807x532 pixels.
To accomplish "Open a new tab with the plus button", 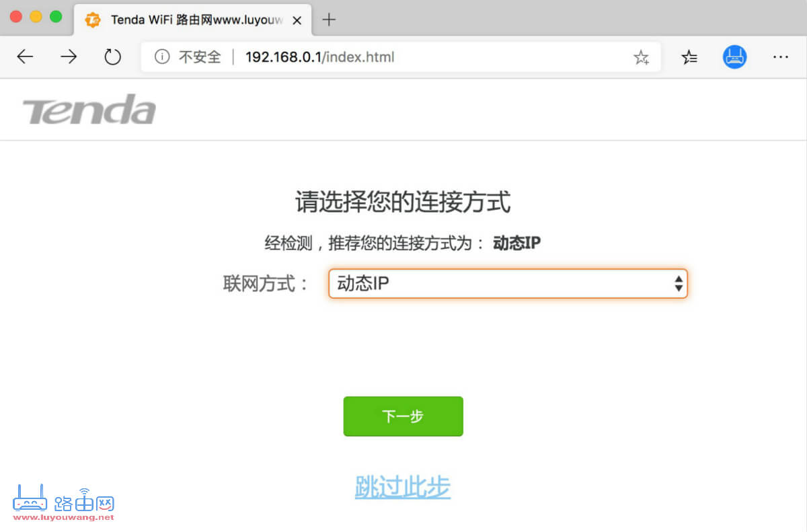I will tap(329, 20).
